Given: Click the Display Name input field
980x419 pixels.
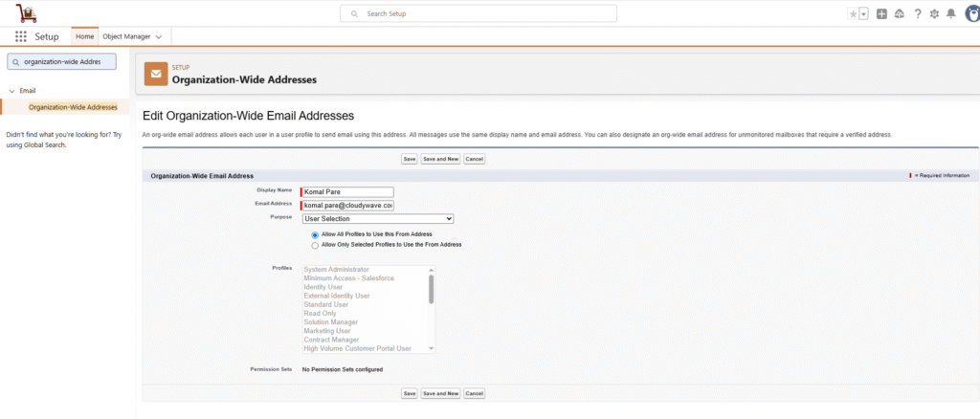Looking at the screenshot, I should click(347, 192).
